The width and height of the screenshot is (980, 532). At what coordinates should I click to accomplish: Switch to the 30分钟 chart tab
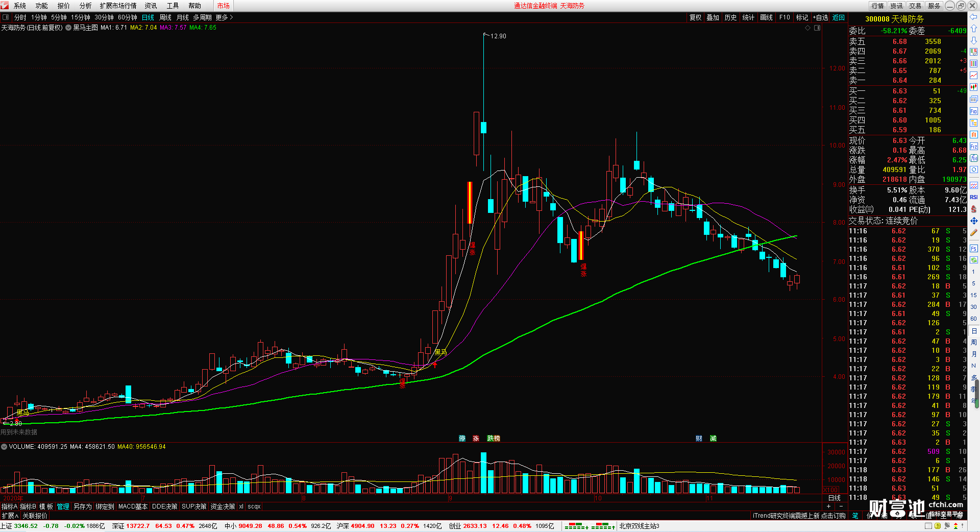(x=104, y=17)
